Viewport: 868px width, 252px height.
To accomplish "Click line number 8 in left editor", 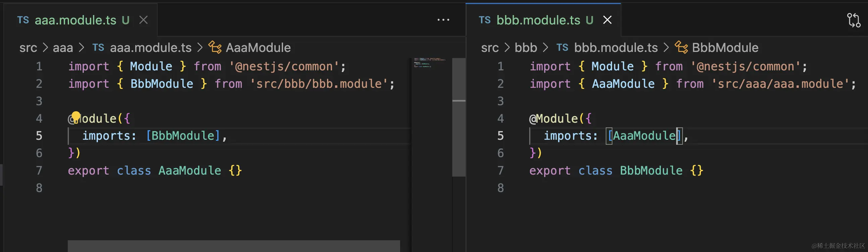I will point(39,188).
